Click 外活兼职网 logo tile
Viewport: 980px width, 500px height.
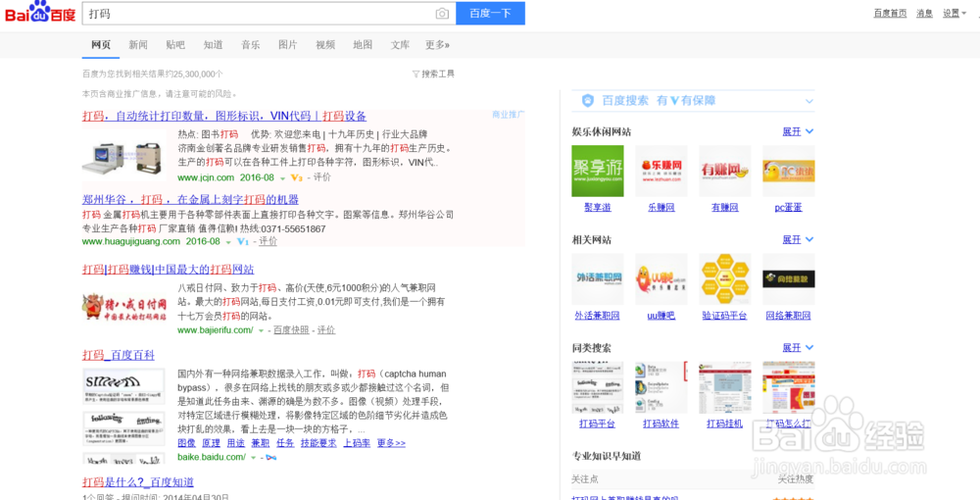598,278
